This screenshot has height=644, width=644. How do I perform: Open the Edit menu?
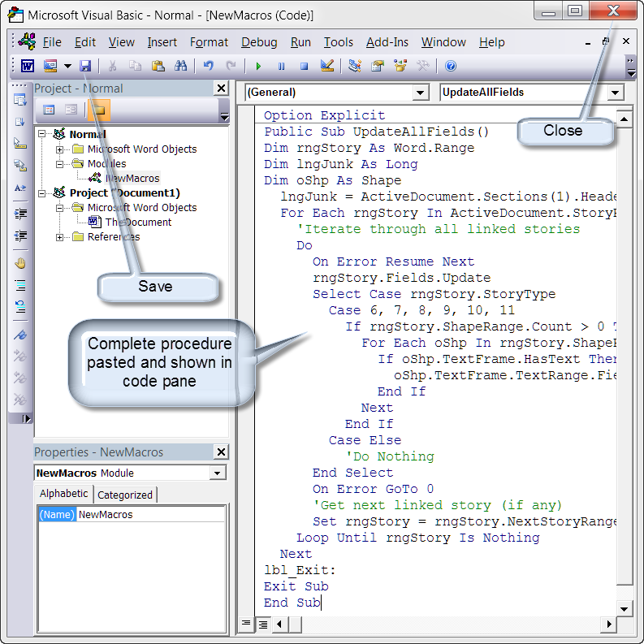coord(85,42)
